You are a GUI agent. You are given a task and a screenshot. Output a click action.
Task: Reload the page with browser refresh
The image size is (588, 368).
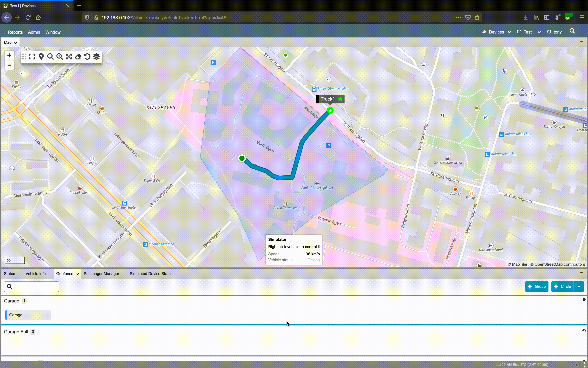(x=28, y=18)
